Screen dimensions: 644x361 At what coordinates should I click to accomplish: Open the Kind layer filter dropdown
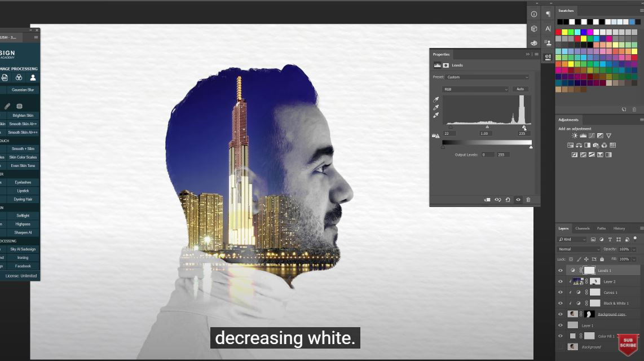tap(572, 239)
